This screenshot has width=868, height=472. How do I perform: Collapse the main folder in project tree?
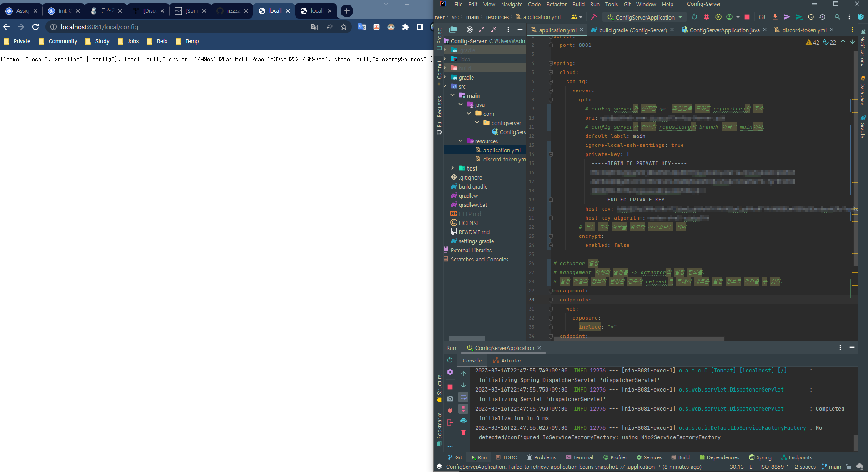(452, 95)
